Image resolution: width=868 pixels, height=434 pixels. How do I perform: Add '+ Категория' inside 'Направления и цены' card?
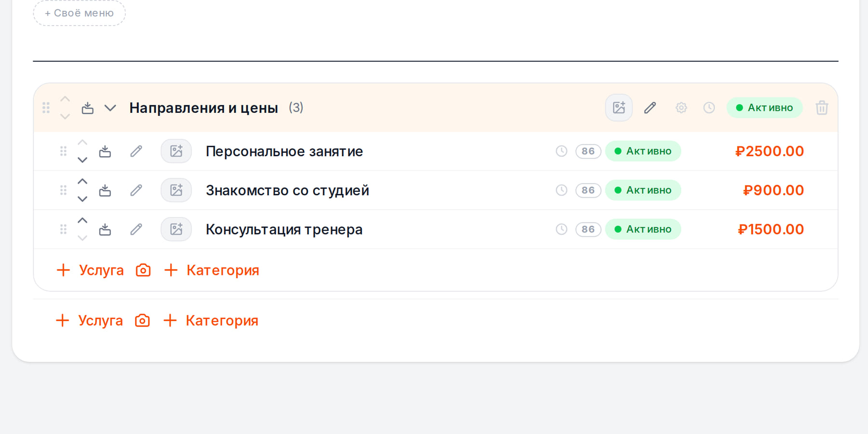click(x=211, y=270)
